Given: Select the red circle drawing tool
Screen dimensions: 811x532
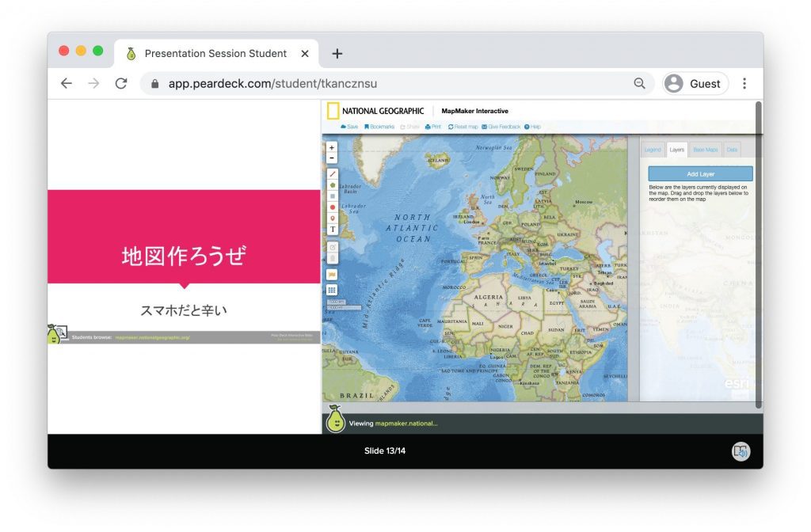Looking at the screenshot, I should 333,207.
